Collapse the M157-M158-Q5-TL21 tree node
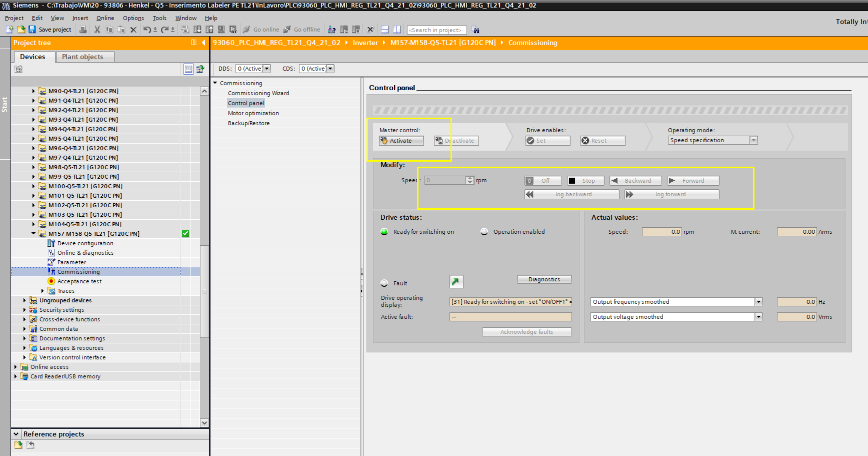This screenshot has width=868, height=456. pyautogui.click(x=33, y=234)
